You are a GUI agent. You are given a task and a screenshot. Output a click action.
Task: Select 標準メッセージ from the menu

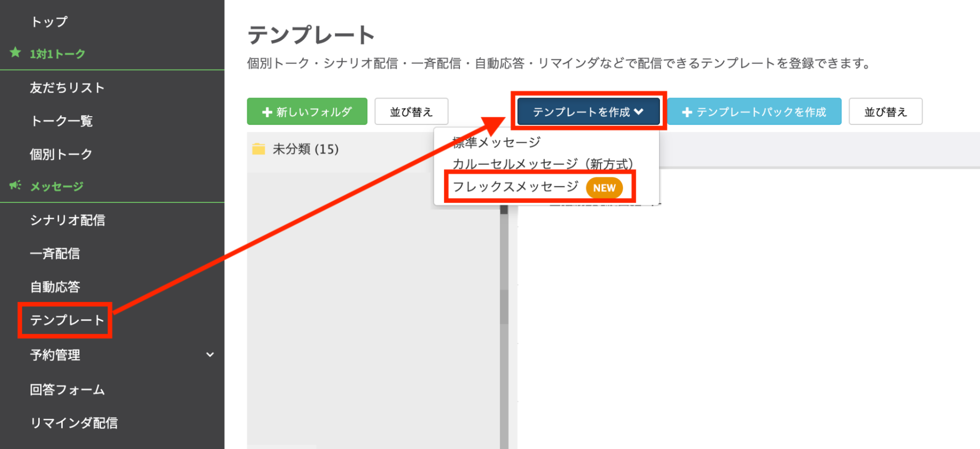click(496, 143)
